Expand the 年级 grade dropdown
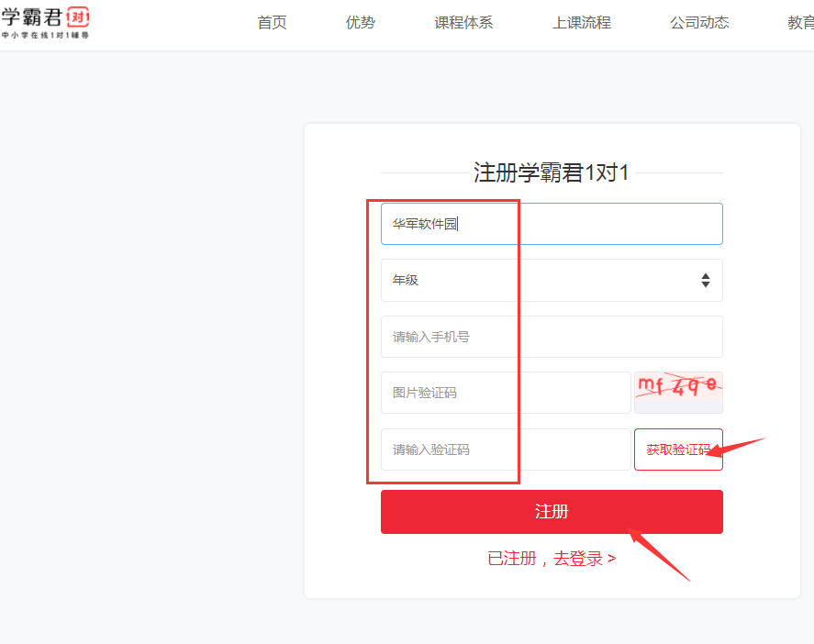 click(x=551, y=280)
